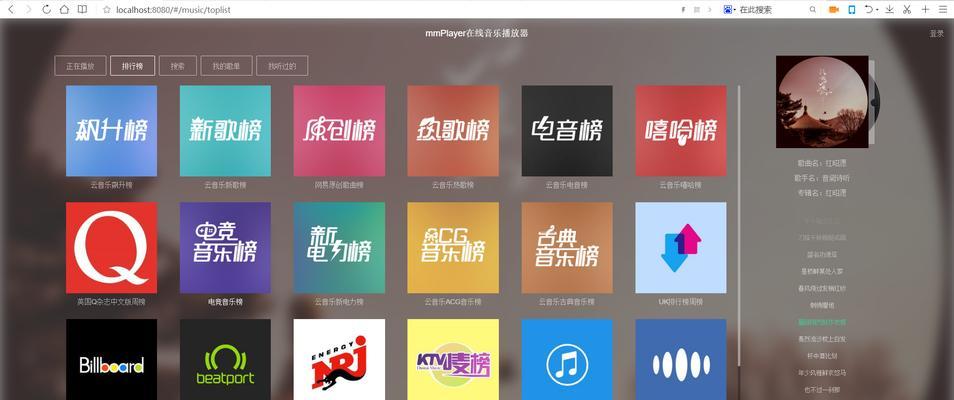Click the 云音乐电音榜 caption text

click(567, 184)
